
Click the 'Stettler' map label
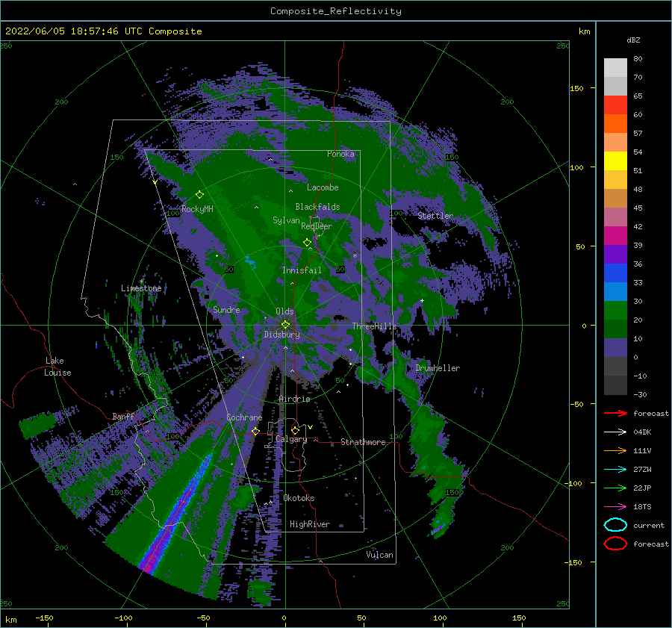pyautogui.click(x=435, y=216)
